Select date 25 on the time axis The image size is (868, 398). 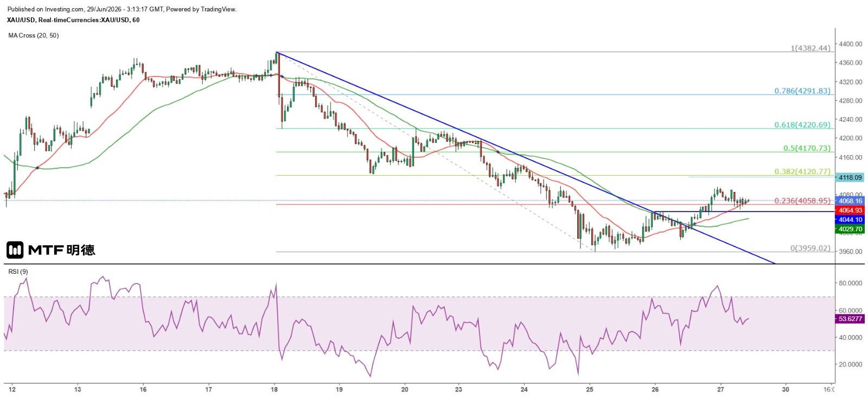(x=590, y=389)
